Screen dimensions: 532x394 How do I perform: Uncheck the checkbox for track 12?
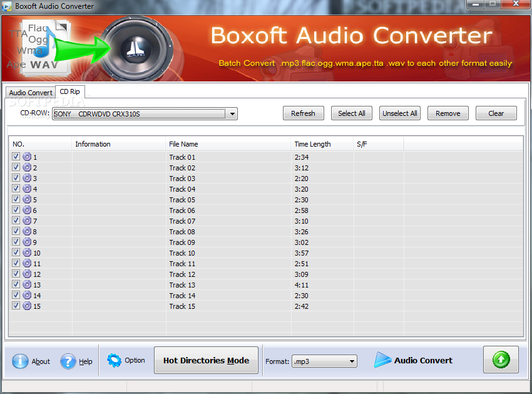click(16, 274)
